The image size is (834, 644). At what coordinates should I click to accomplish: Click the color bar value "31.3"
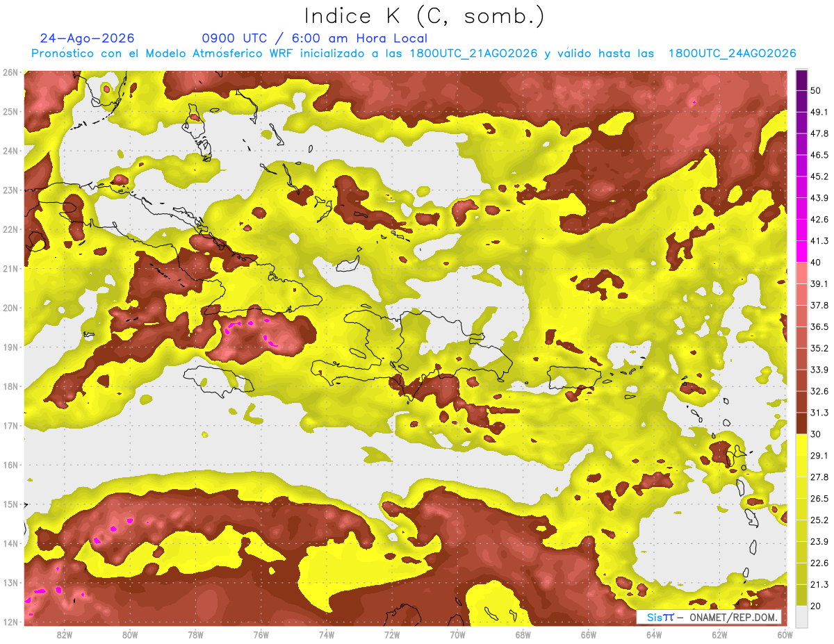pyautogui.click(x=819, y=413)
